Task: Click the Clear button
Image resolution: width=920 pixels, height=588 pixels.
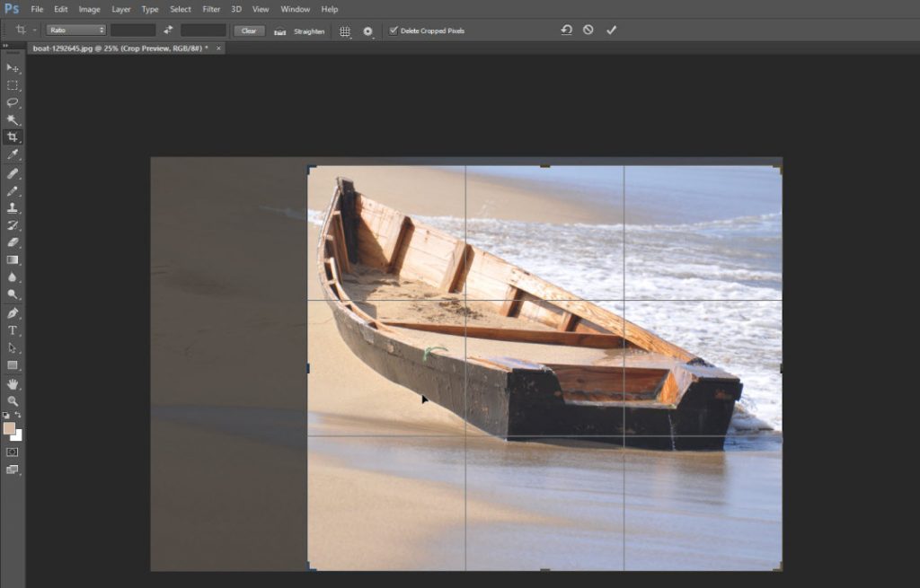Action: [x=249, y=31]
